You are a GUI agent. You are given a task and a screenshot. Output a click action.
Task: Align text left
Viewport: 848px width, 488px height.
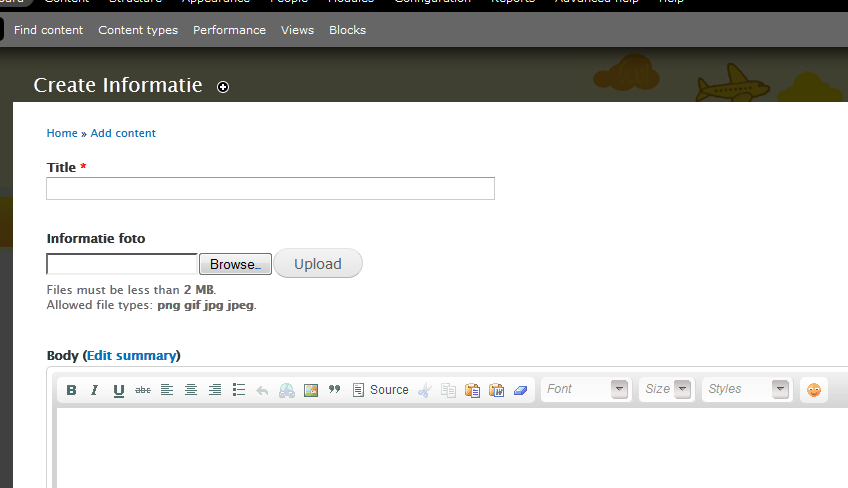[167, 390]
